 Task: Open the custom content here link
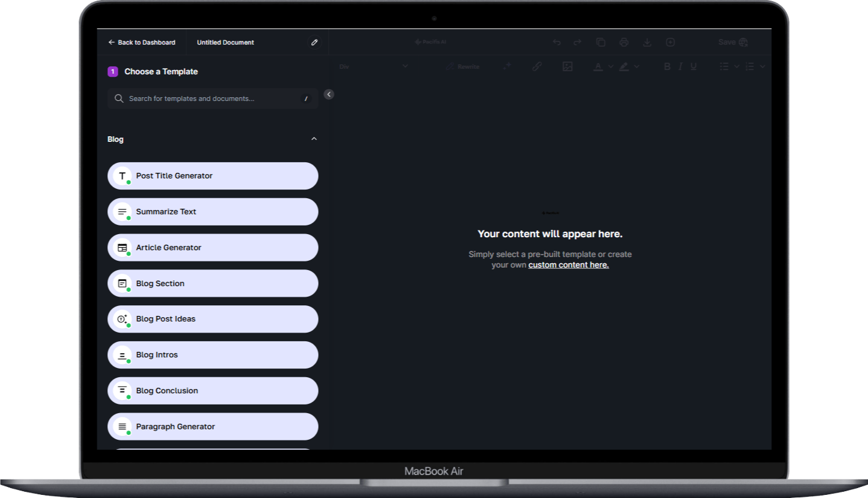pyautogui.click(x=569, y=265)
